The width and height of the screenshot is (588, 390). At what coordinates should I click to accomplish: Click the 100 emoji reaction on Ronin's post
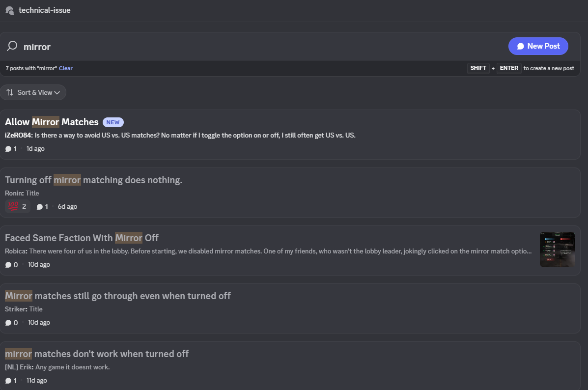tap(17, 206)
